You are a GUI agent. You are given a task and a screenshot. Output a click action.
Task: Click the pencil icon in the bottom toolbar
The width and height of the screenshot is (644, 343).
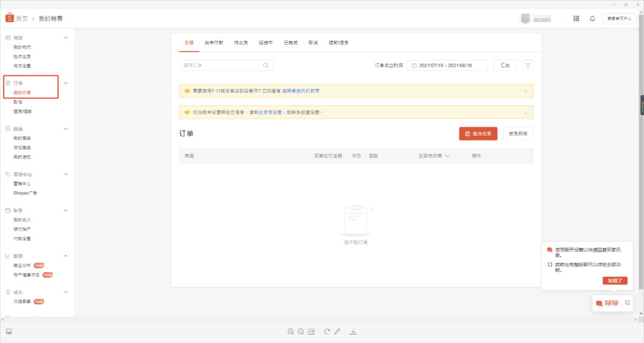[338, 332]
